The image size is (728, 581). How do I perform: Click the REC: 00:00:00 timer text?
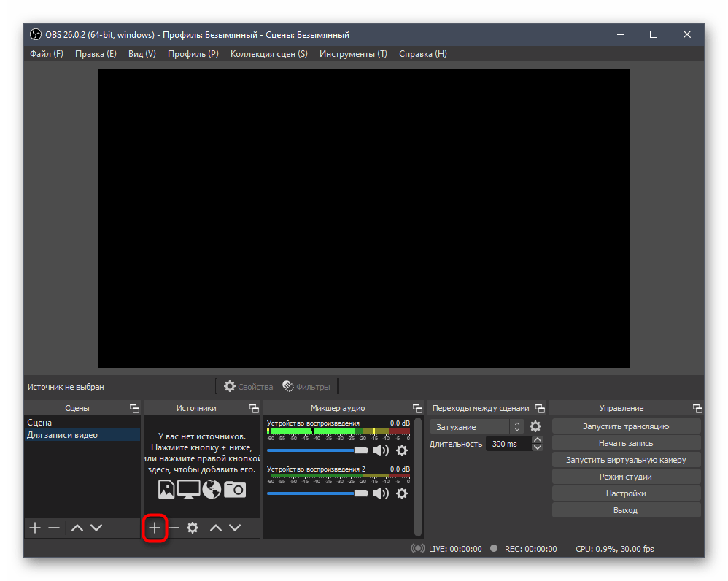[x=530, y=549]
